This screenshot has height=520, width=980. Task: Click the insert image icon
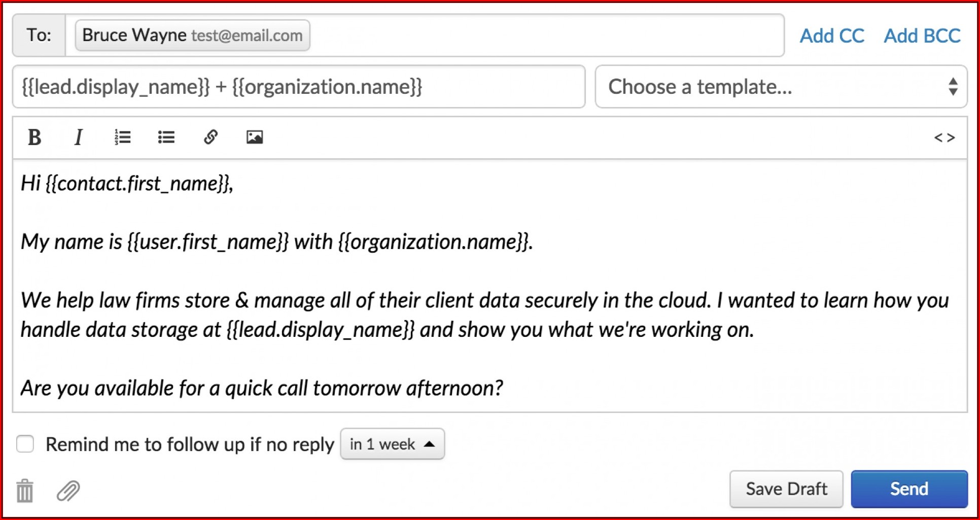tap(254, 137)
